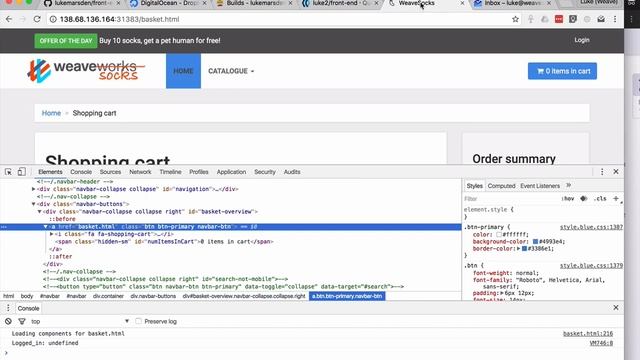The image size is (640, 360).
Task: Collapse the navbar-buttons div node
Action: pyautogui.click(x=34, y=204)
